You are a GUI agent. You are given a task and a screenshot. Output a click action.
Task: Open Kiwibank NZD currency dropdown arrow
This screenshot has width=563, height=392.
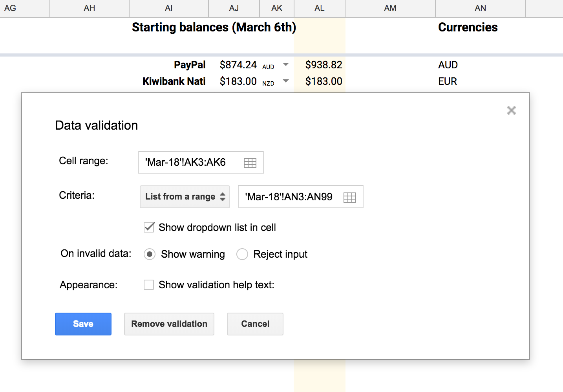[x=286, y=81]
